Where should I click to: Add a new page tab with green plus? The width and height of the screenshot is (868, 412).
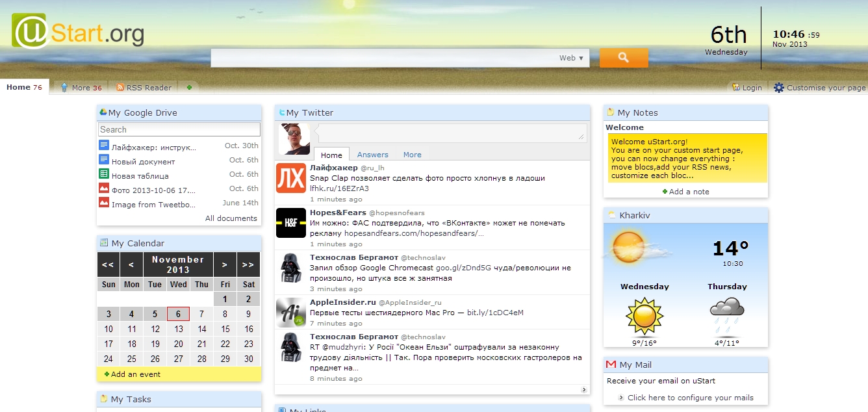click(x=190, y=88)
